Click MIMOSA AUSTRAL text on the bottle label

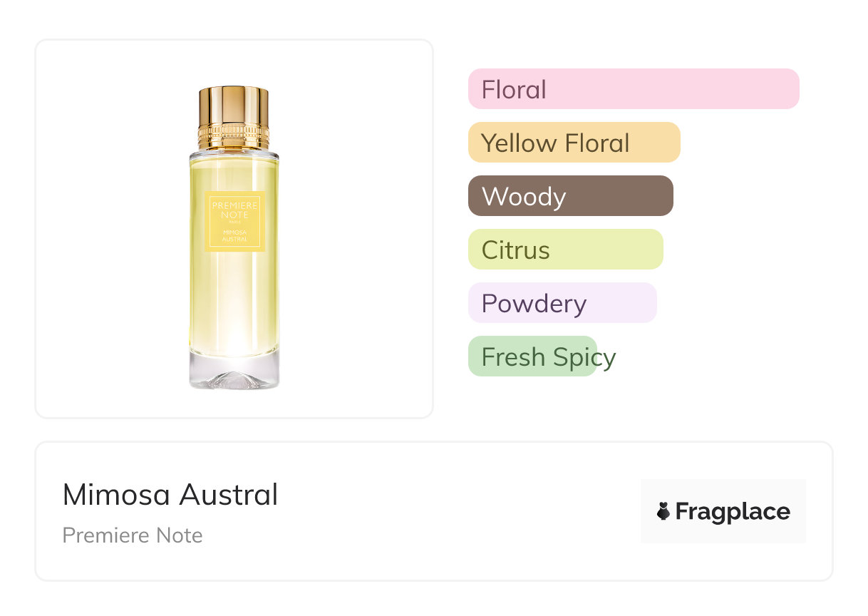coord(234,235)
